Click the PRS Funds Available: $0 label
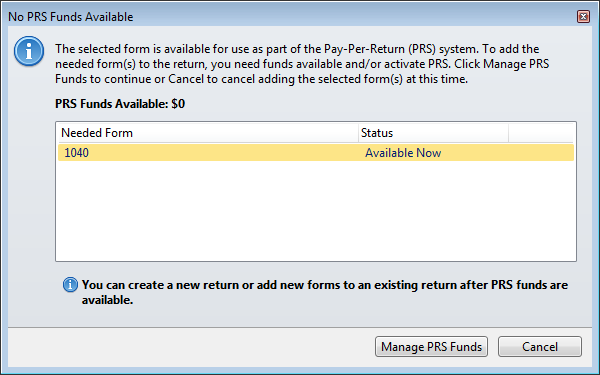Image resolution: width=600 pixels, height=375 pixels. coord(120,104)
